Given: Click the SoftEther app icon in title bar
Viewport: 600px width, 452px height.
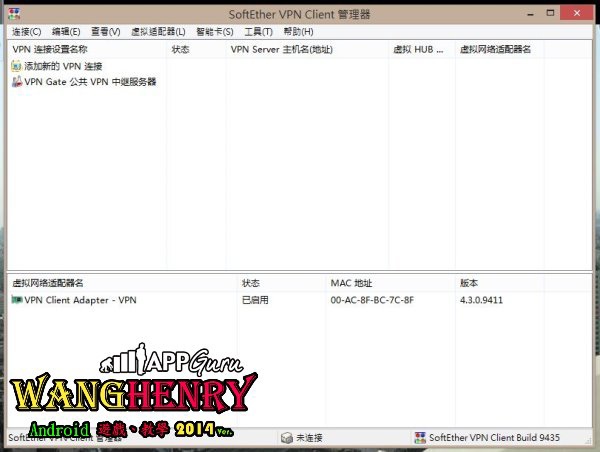Looking at the screenshot, I should (14, 14).
